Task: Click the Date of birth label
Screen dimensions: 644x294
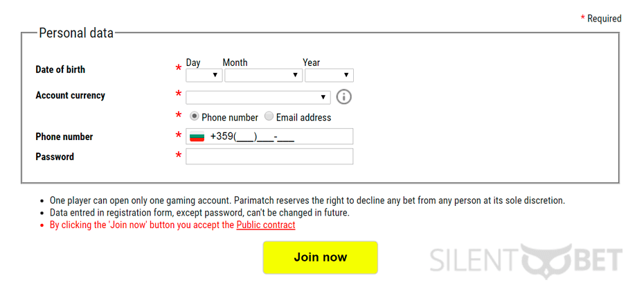Action: coord(60,69)
